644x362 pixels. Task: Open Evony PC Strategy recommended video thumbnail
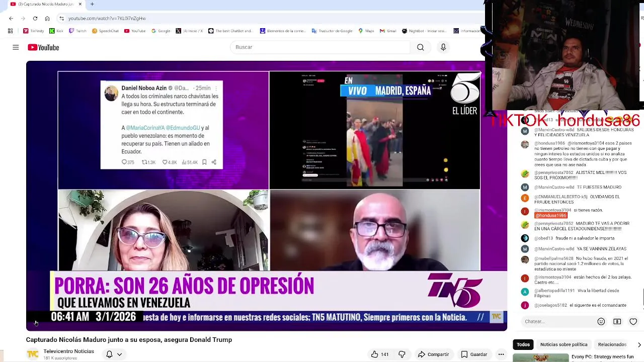(541, 358)
